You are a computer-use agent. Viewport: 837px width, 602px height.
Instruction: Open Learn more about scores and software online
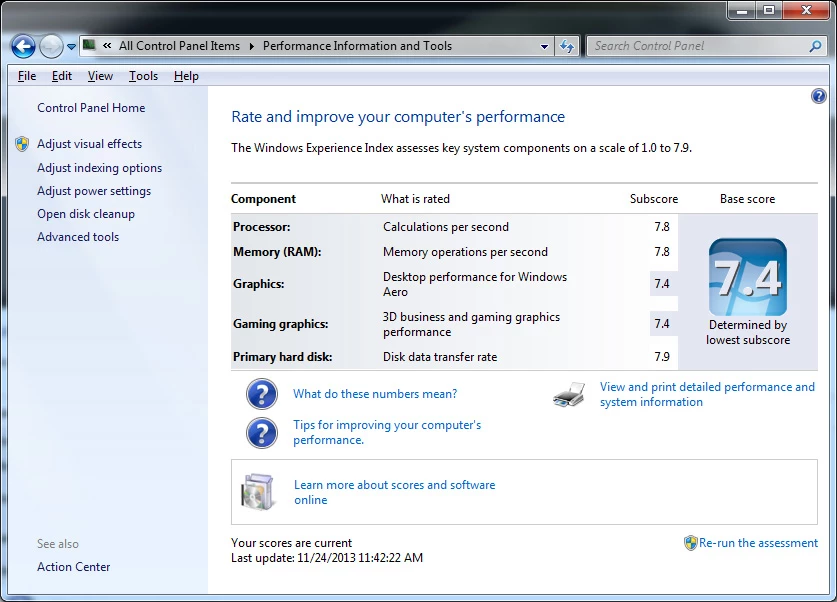pyautogui.click(x=394, y=492)
